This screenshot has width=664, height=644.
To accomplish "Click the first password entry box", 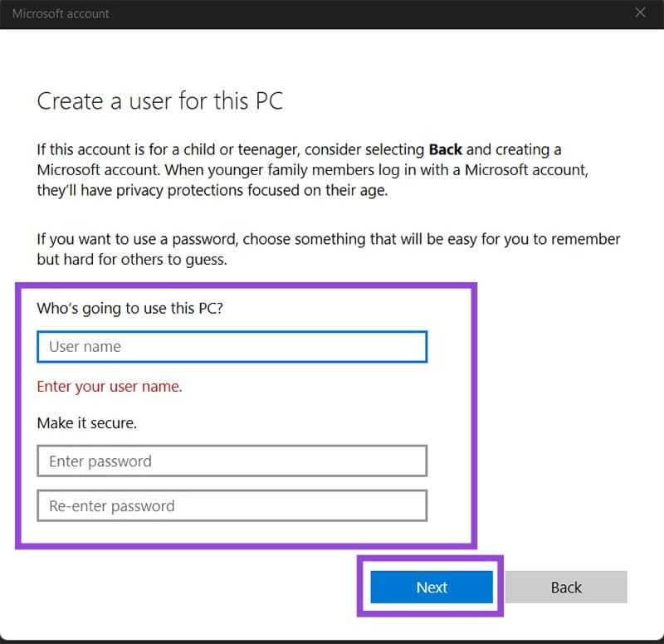I will [x=231, y=461].
